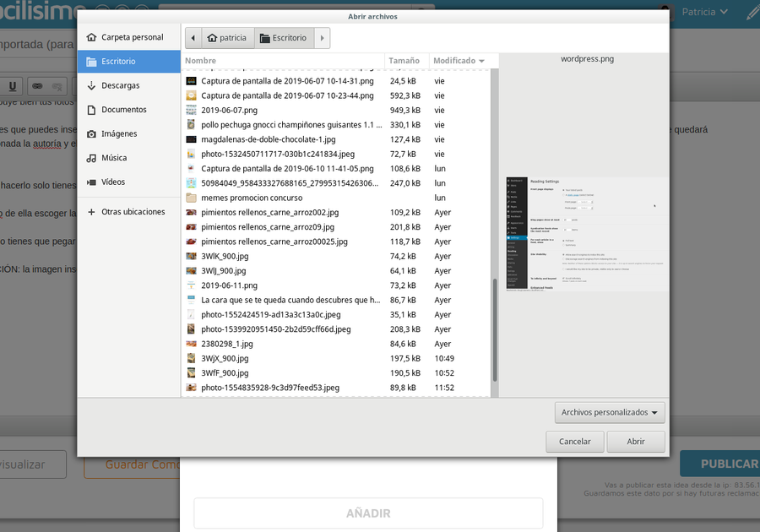This screenshot has width=760, height=532.
Task: Open Vídeos sidebar location
Action: point(113,182)
